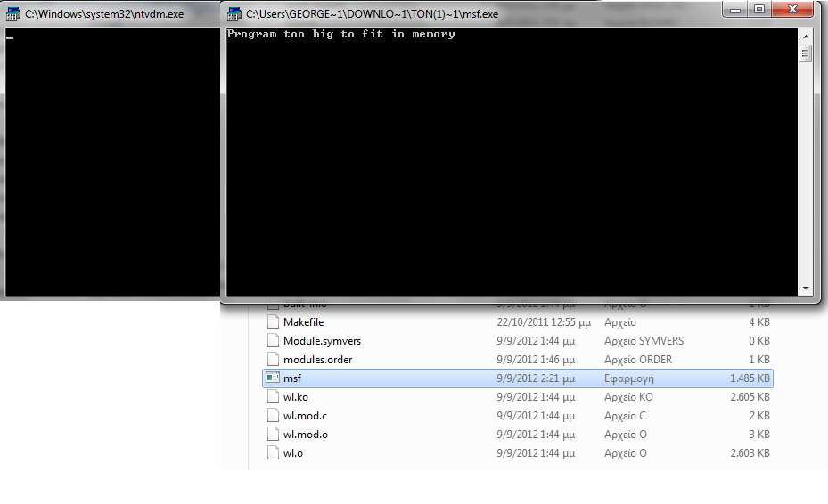Minimize the msf.exe console window
828x504 pixels.
tap(735, 10)
